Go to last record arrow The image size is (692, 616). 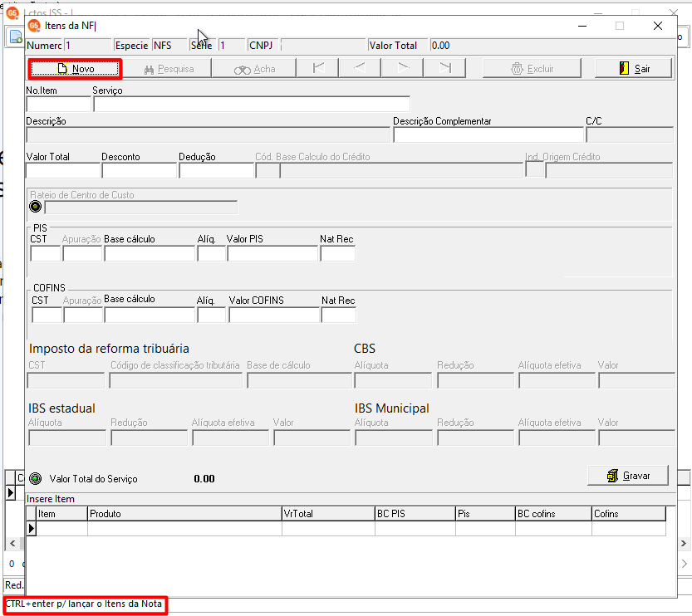click(444, 68)
